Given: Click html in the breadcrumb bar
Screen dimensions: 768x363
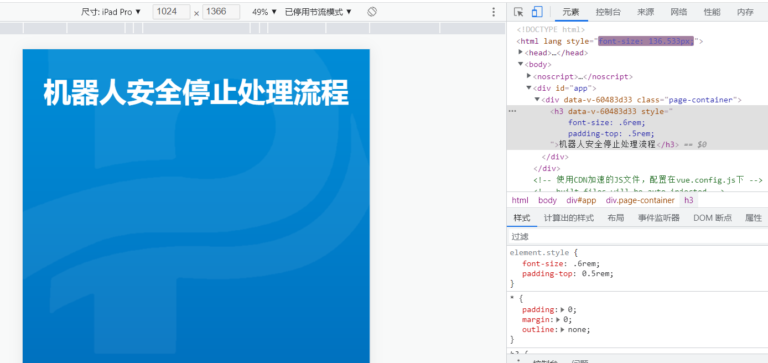Looking at the screenshot, I should (520, 200).
